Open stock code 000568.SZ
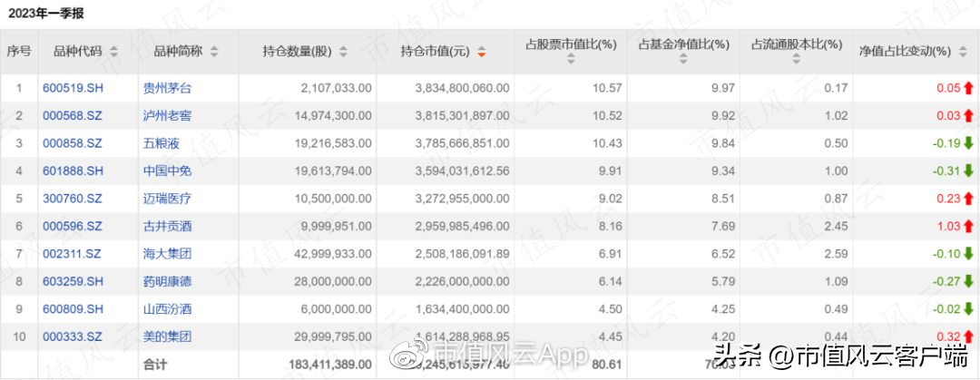 click(x=73, y=115)
